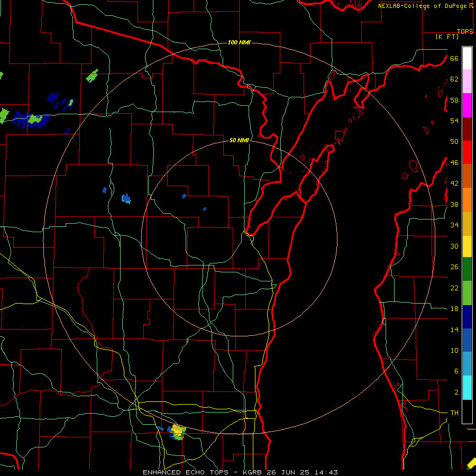The height and width of the screenshot is (476, 476).
Task: Click the 100 NMI range ring label
Action: 239,42
